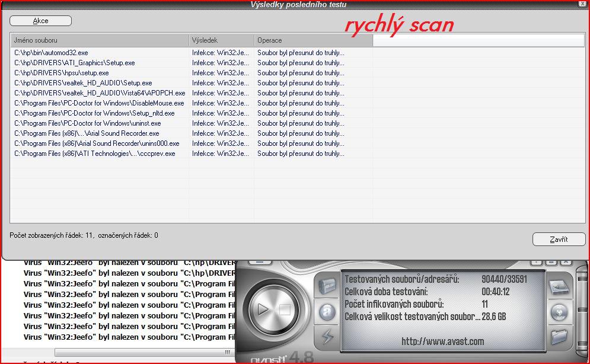This screenshot has width=590, height=364.
Task: Click the resident protection 'a' icon
Action: pos(327,312)
